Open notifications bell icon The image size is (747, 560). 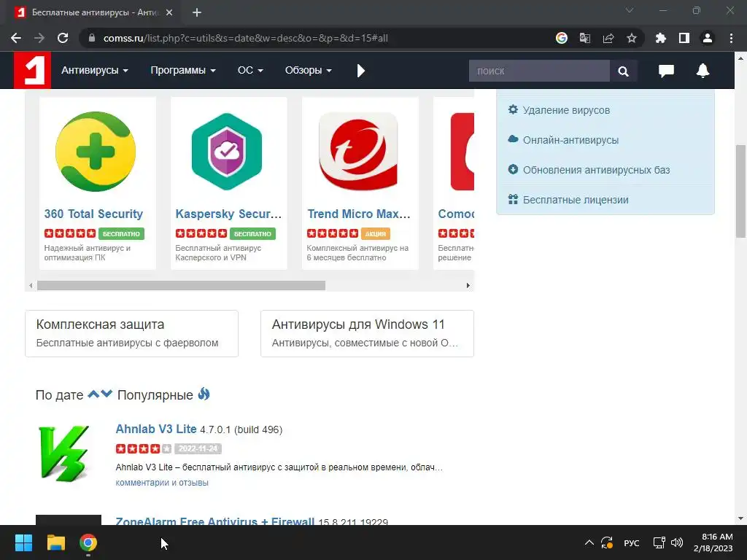pos(703,71)
